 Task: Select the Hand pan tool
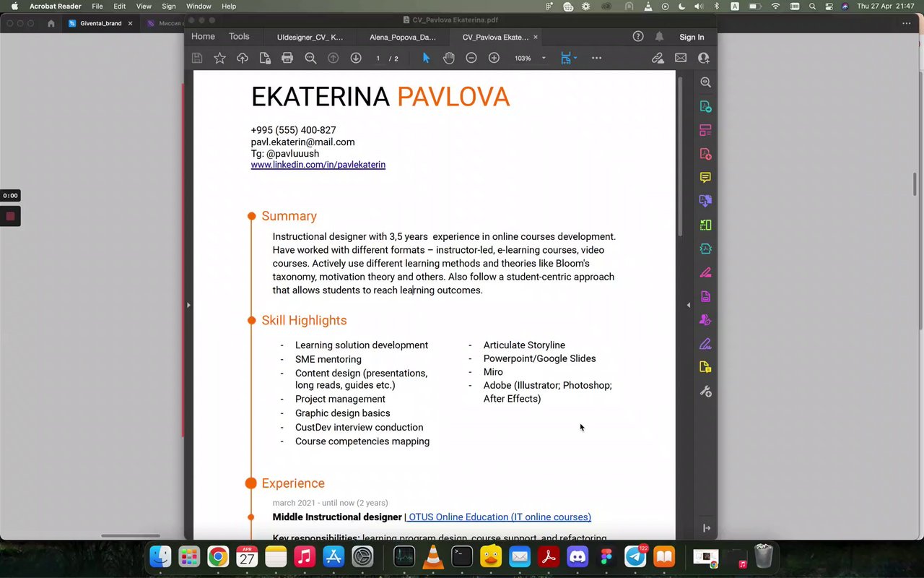click(448, 58)
